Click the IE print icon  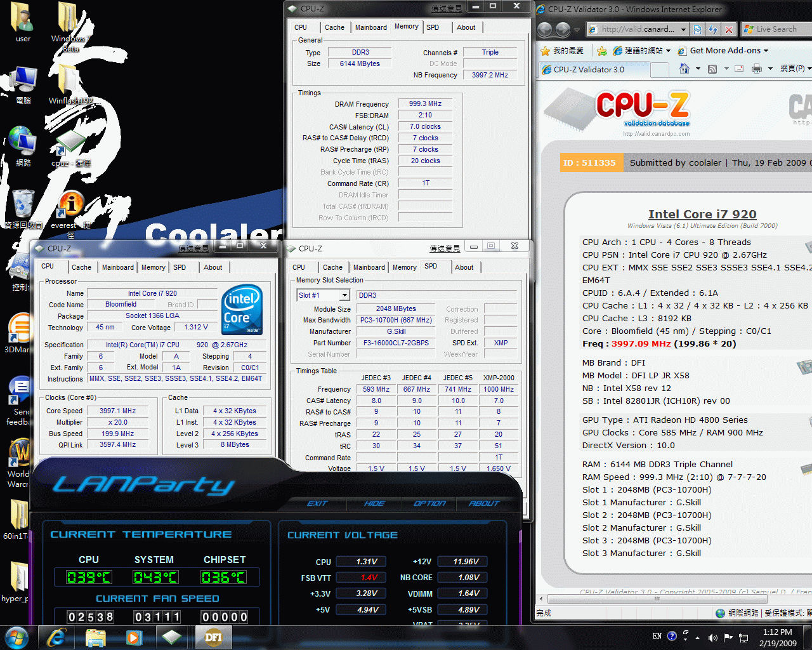pos(757,69)
